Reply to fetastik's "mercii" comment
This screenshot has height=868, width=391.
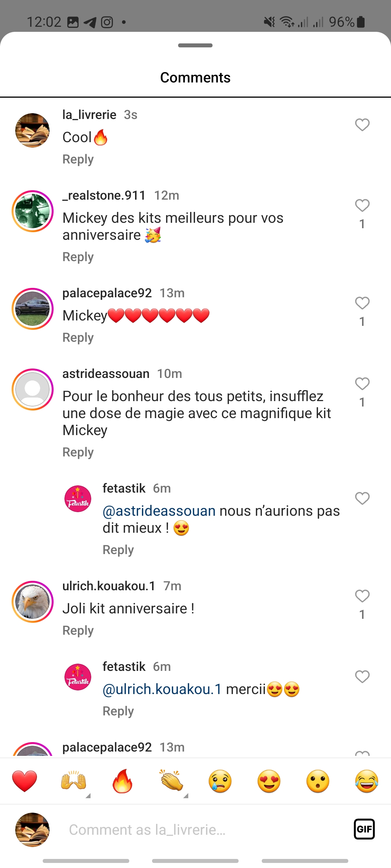118,711
